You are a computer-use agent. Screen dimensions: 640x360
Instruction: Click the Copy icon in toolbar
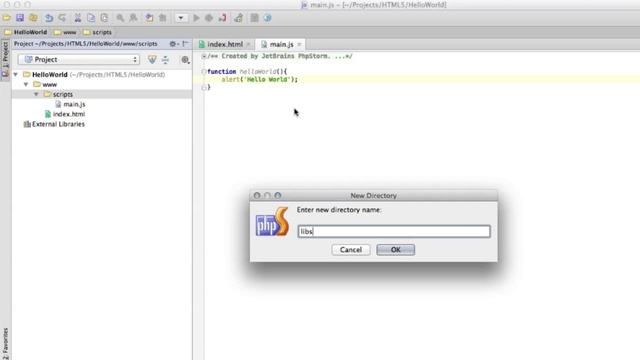(x=91, y=18)
